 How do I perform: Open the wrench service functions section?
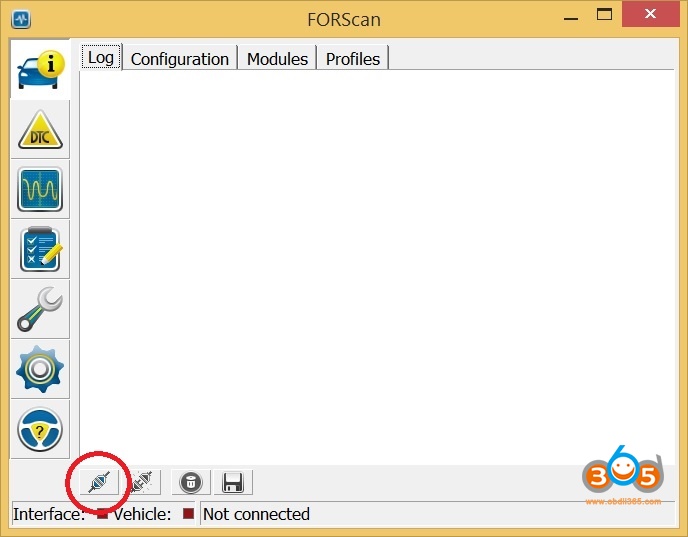click(40, 309)
